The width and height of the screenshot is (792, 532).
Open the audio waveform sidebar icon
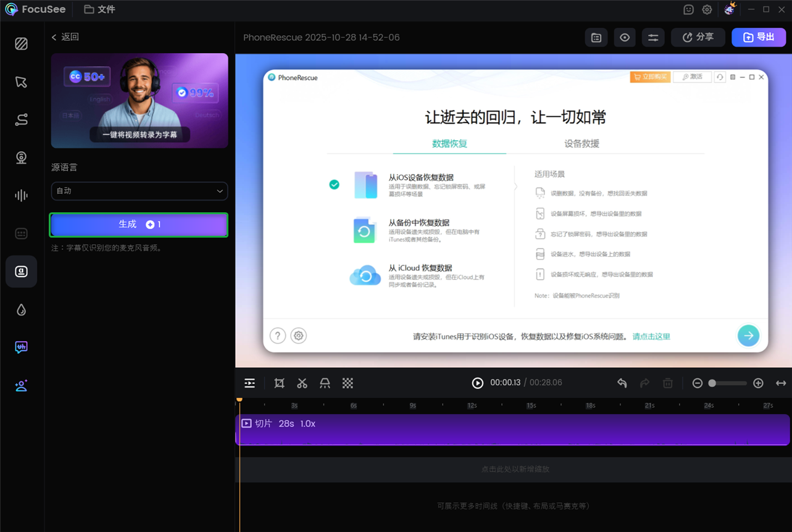[x=22, y=196]
